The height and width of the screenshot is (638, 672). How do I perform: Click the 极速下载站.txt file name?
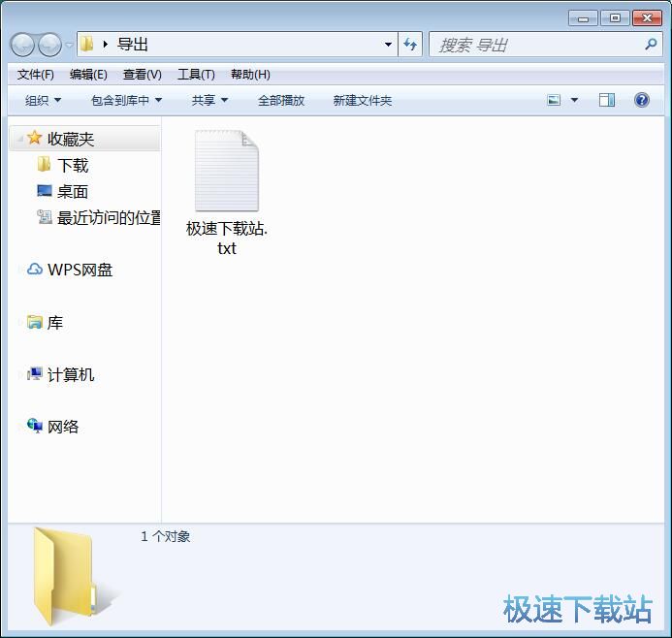pos(227,239)
